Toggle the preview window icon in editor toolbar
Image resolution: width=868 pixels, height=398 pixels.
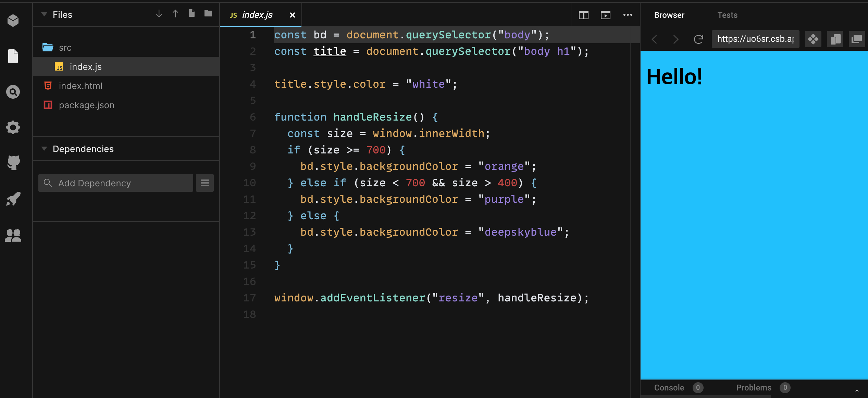pos(606,15)
